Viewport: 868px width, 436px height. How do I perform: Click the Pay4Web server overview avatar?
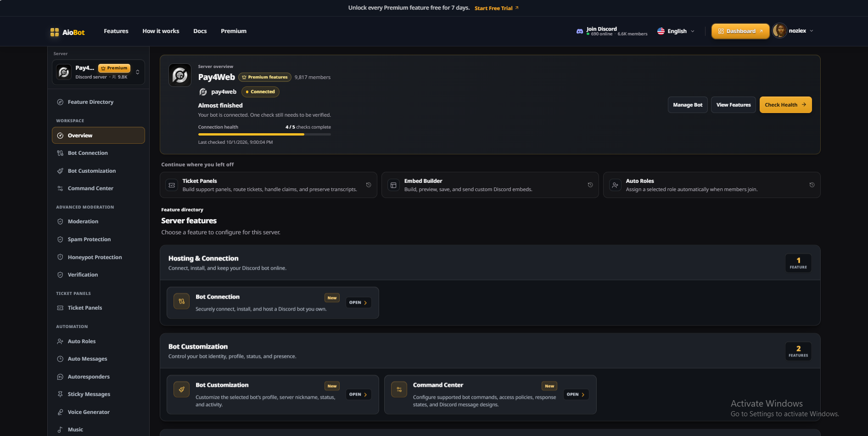pos(180,75)
